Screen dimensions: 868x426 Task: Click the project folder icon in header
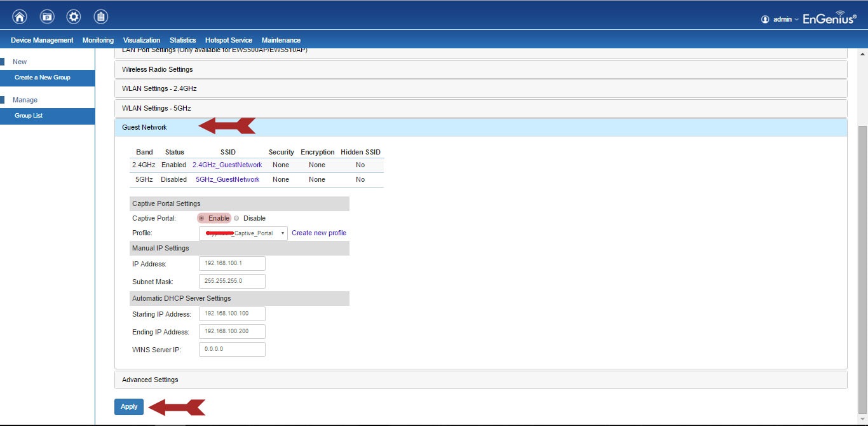point(47,17)
